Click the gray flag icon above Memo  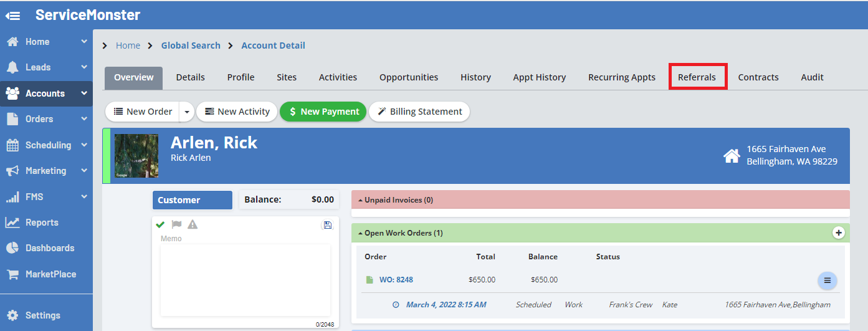(176, 224)
